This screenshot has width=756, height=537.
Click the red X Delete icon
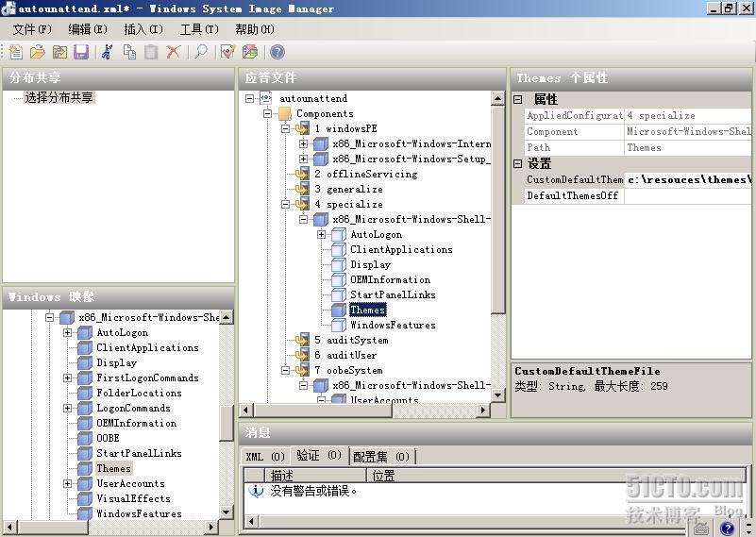click(x=173, y=52)
